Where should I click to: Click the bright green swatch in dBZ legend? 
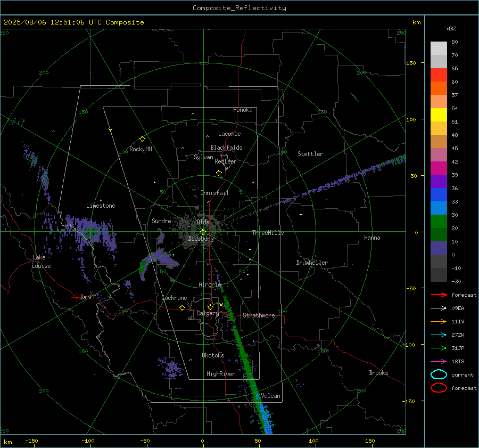coord(439,221)
